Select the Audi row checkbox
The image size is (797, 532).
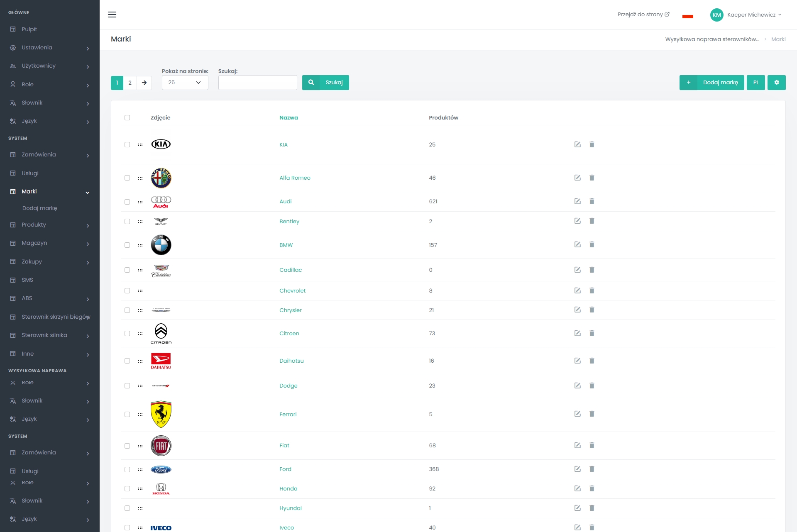click(x=127, y=202)
